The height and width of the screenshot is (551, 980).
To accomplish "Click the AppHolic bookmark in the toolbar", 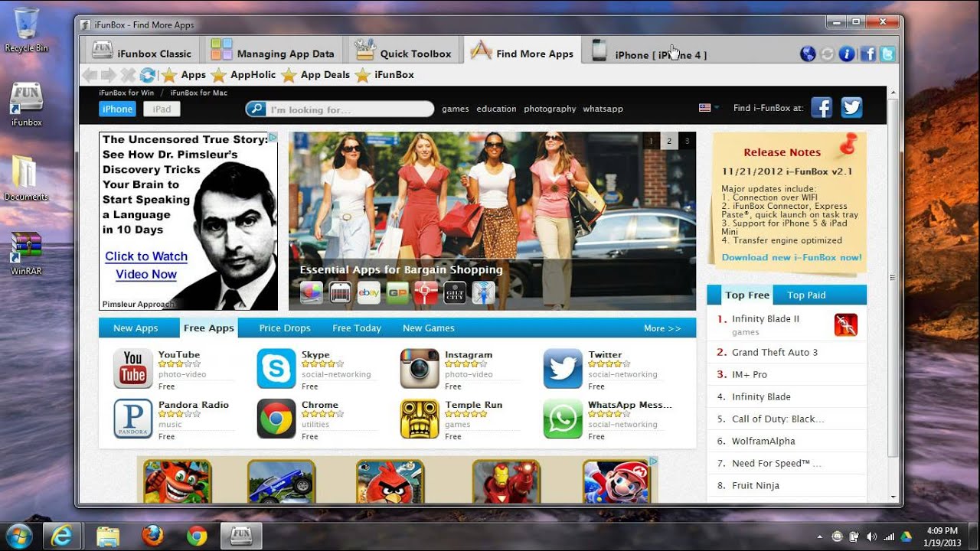I will [243, 75].
